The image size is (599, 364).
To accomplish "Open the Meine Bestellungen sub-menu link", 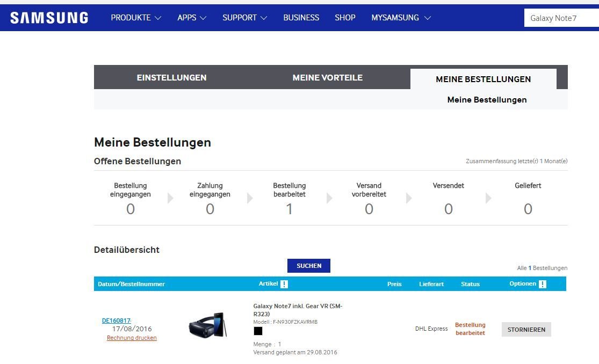I will [x=487, y=100].
